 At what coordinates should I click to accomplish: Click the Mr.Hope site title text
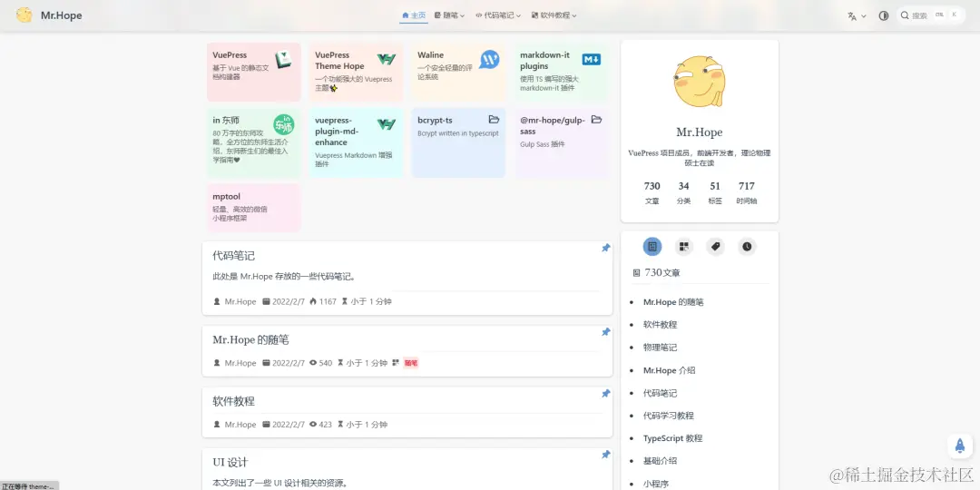[62, 15]
